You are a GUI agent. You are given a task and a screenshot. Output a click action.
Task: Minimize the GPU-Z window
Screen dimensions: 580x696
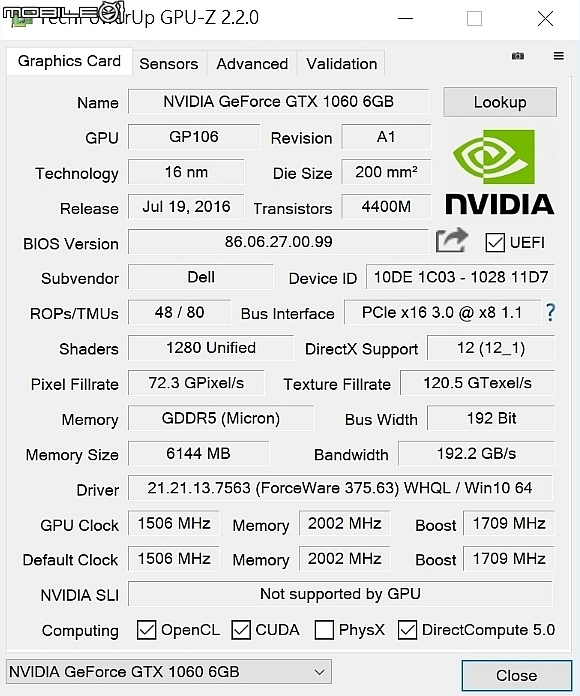coord(405,19)
